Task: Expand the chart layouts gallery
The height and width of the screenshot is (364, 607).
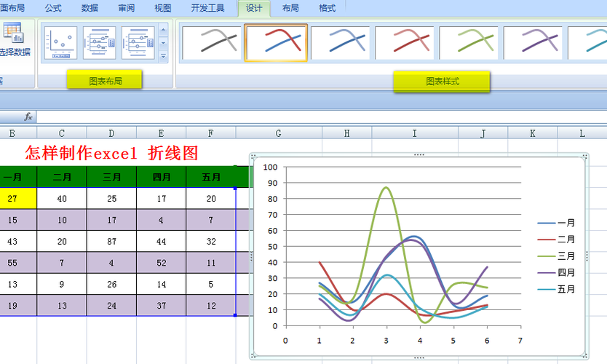Action: pyautogui.click(x=163, y=57)
